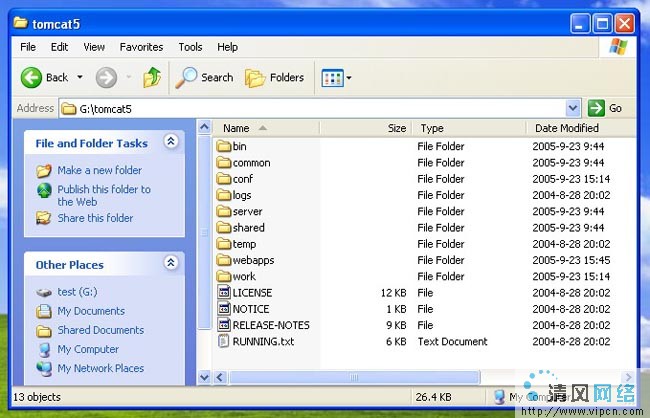Click the '12 KB' size of LICENSE
This screenshot has height=418, width=650.
tap(393, 292)
